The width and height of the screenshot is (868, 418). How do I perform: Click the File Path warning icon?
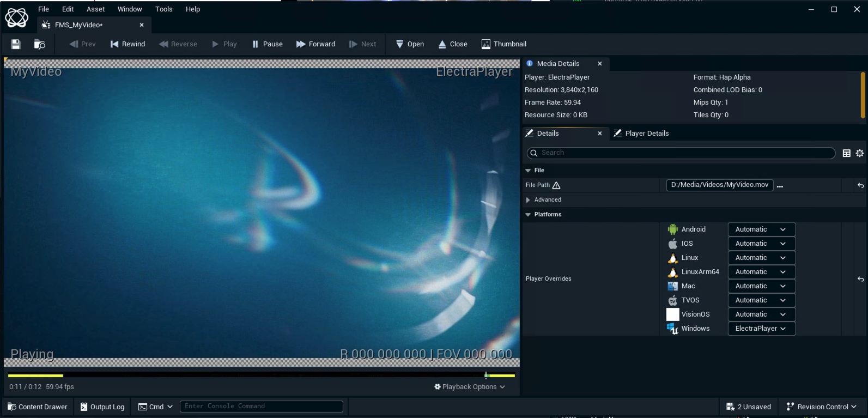pos(556,185)
